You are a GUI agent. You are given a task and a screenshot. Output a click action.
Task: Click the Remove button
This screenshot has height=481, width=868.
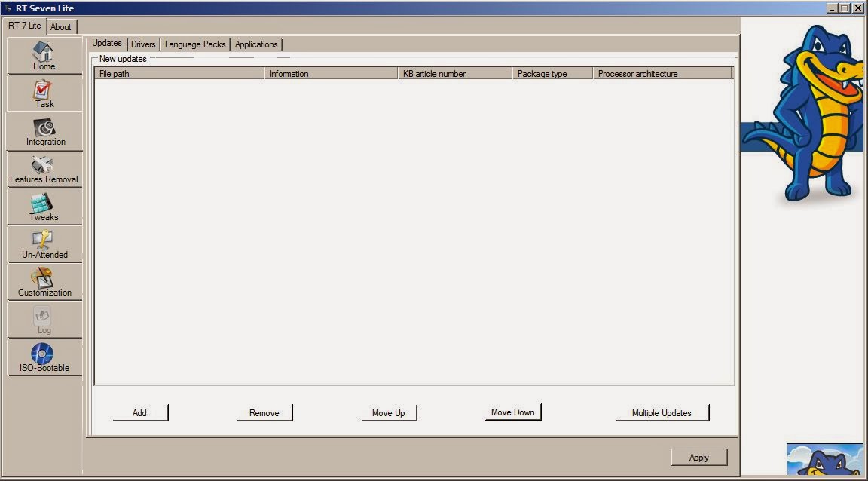[264, 413]
